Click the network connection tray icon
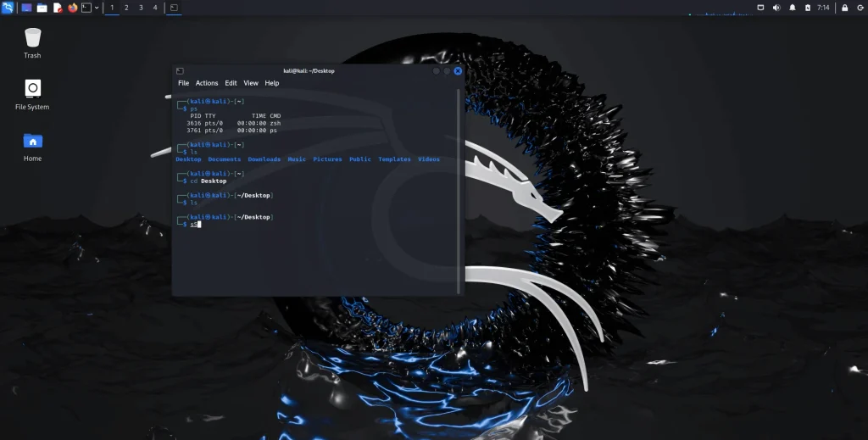The image size is (868, 440). click(760, 8)
